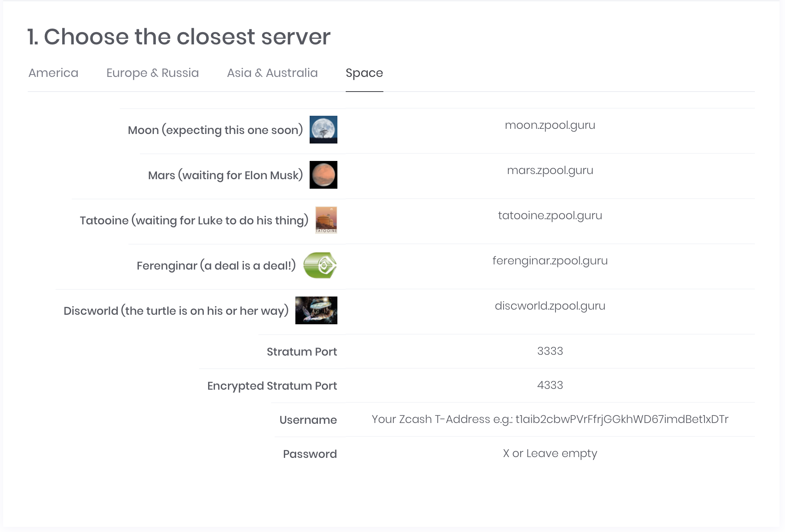Click the discworld.zpool.guru address
Image resolution: width=785 pixels, height=532 pixels.
(x=549, y=306)
